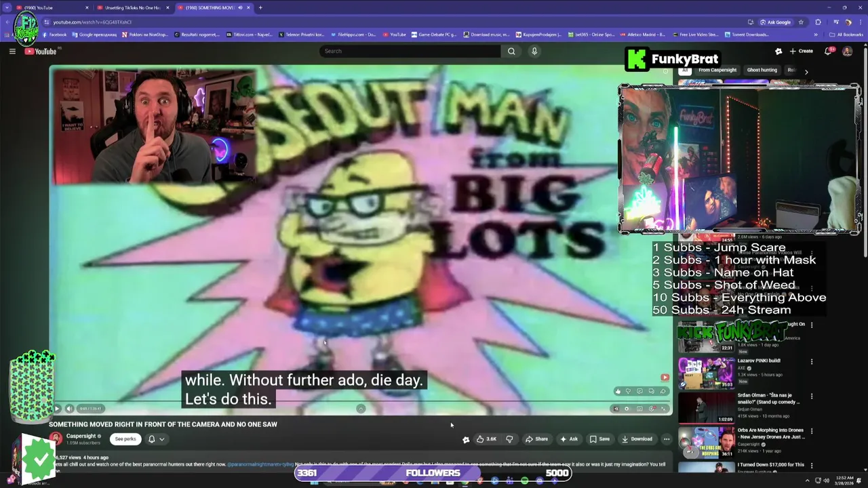Start voice search with microphone icon

click(x=534, y=51)
